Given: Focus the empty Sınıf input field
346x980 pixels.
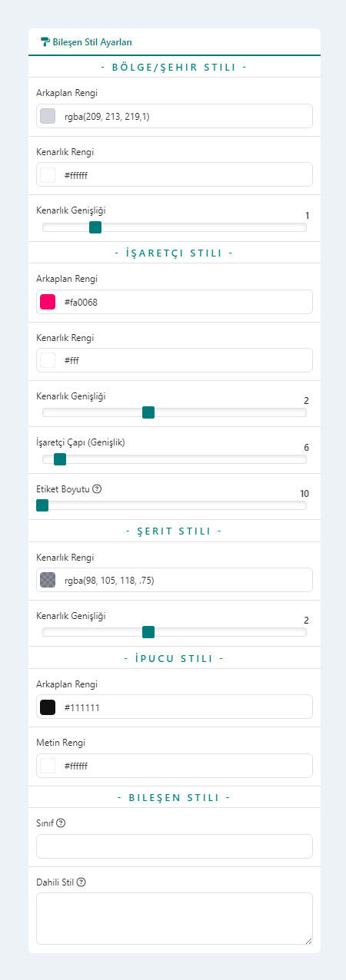Looking at the screenshot, I should (x=175, y=846).
